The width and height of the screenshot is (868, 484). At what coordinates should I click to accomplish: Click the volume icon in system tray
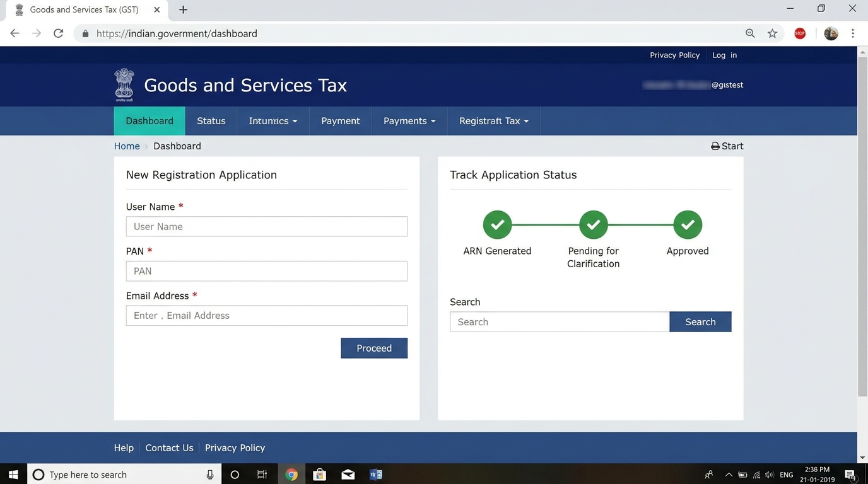[769, 475]
